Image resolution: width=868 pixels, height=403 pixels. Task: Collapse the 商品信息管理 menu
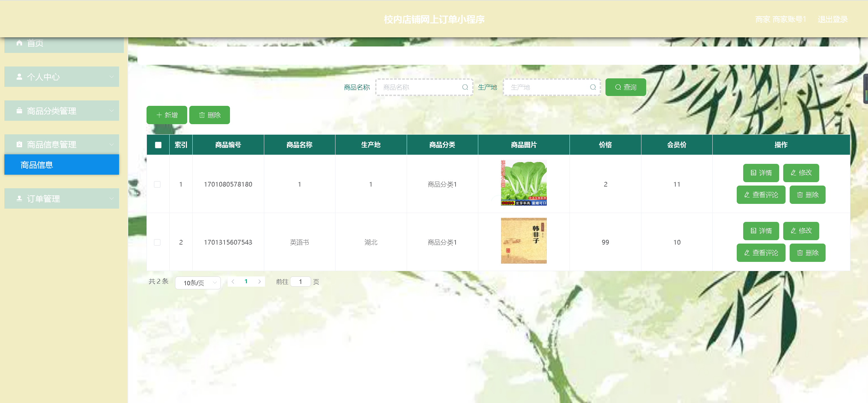(62, 145)
